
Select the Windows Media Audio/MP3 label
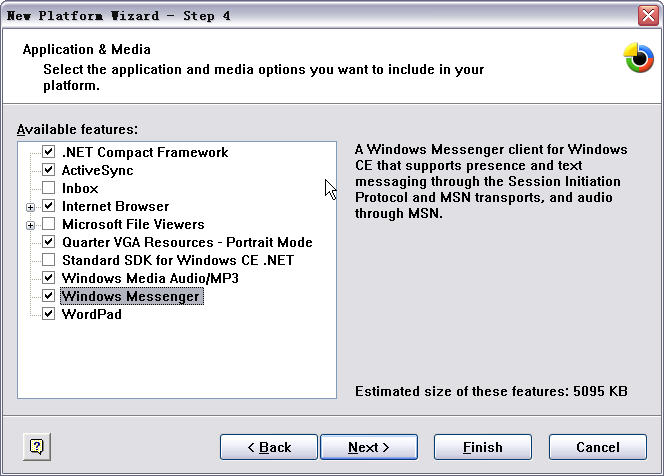point(150,278)
